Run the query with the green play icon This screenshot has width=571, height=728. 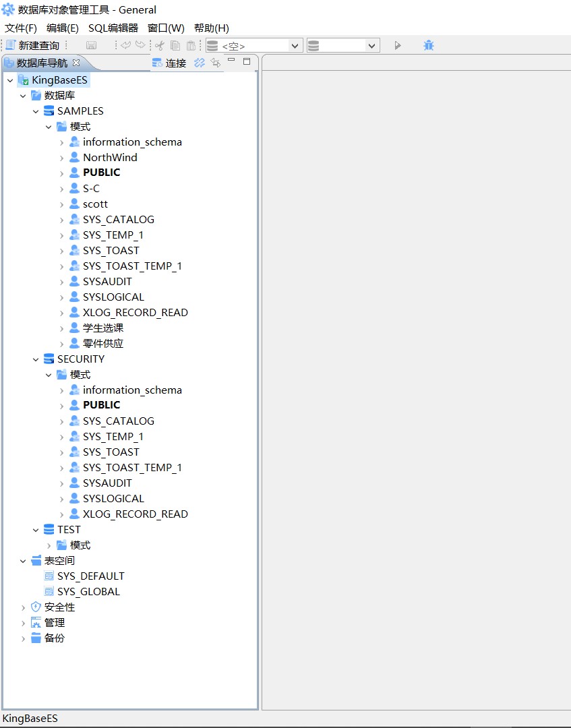[x=398, y=44]
